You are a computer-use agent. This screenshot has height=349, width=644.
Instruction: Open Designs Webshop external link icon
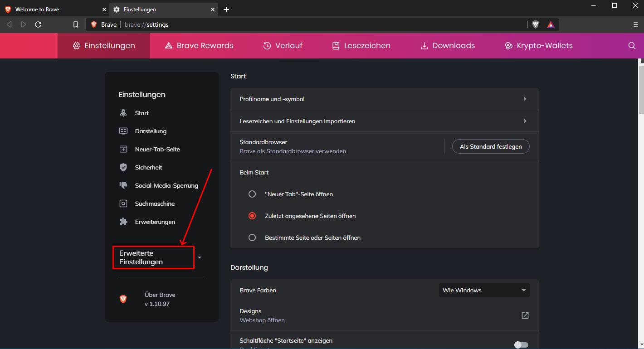[x=525, y=315]
